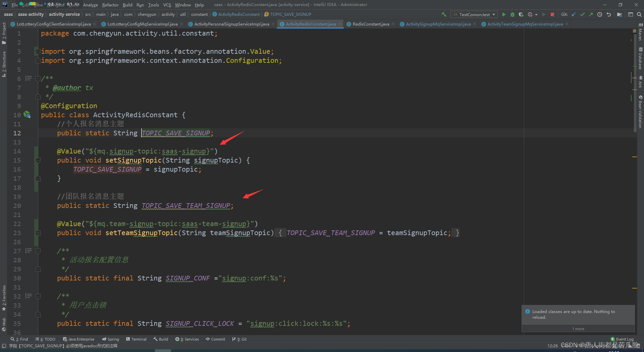
Task: Stop the running process red square
Action: tap(552, 14)
